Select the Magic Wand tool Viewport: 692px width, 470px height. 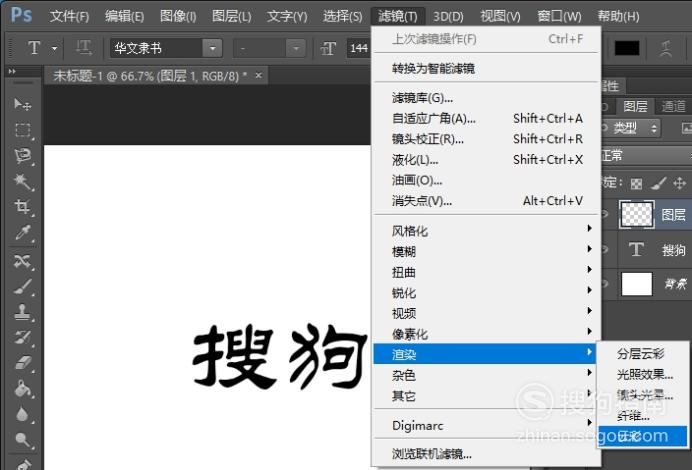pos(22,181)
